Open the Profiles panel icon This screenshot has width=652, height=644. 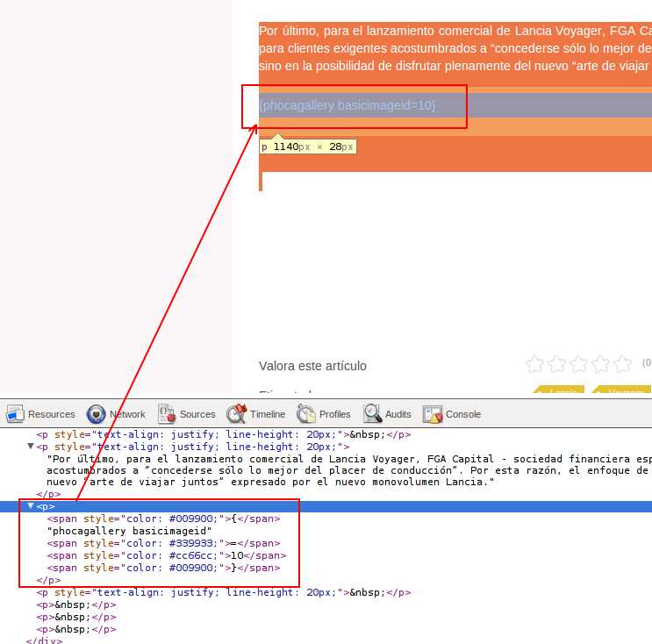[306, 414]
